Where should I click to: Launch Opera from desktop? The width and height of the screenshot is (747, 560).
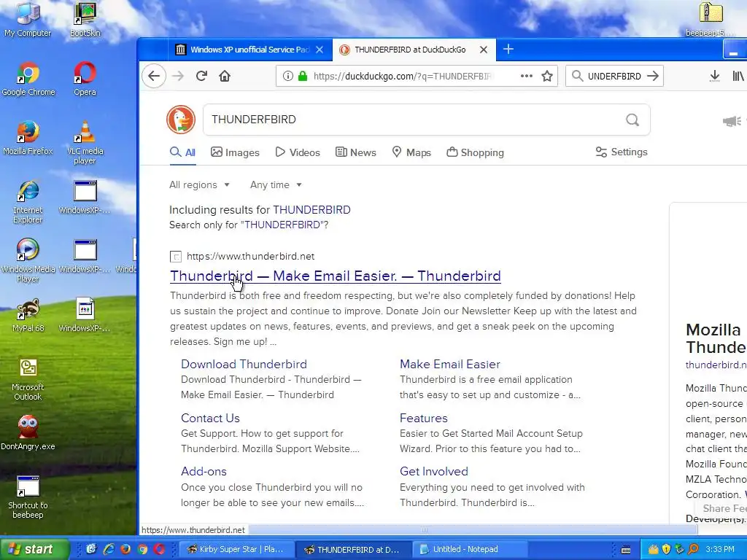click(x=85, y=79)
